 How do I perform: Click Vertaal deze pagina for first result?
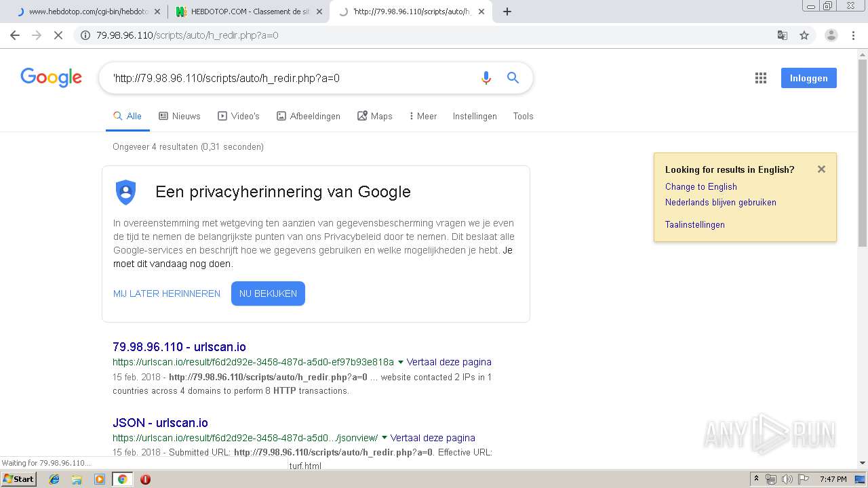449,362
